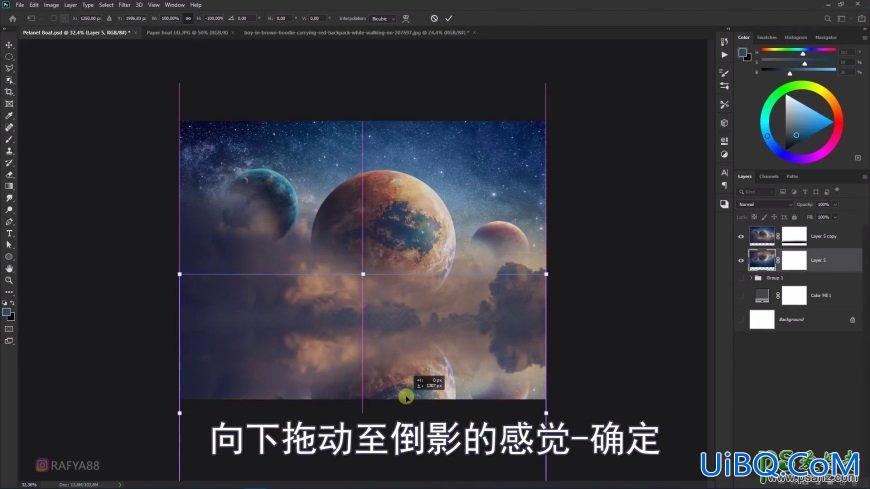Click the Home button in options bar
This screenshot has height=489, width=870.
pyautogui.click(x=13, y=18)
